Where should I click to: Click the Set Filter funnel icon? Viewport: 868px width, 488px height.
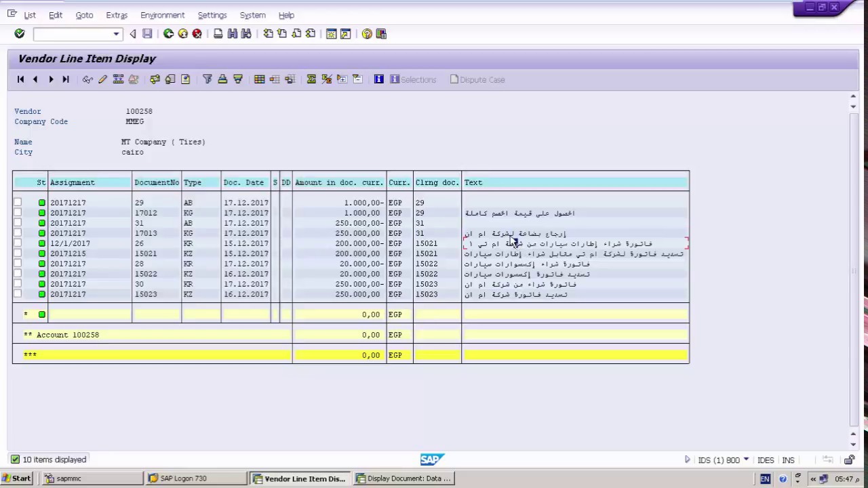[x=208, y=79]
